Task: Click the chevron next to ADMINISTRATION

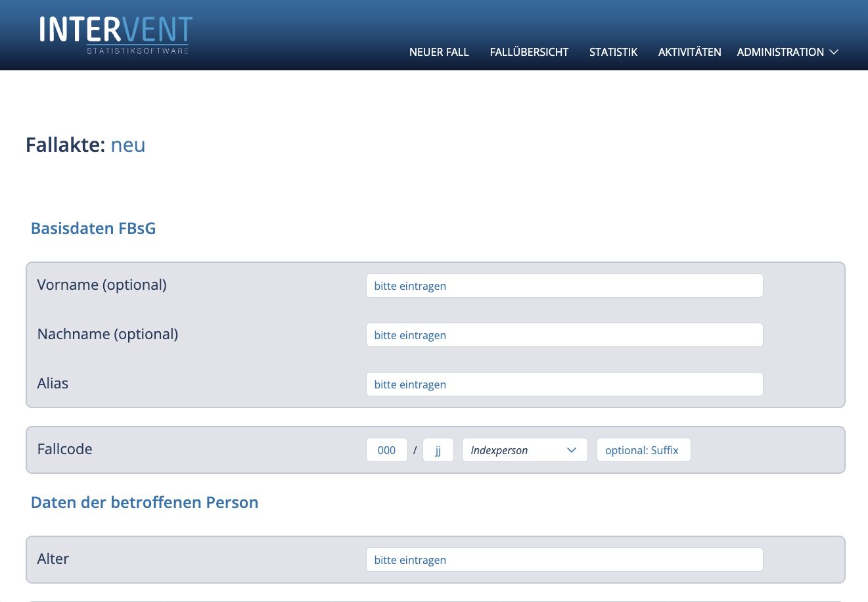Action: pos(834,52)
